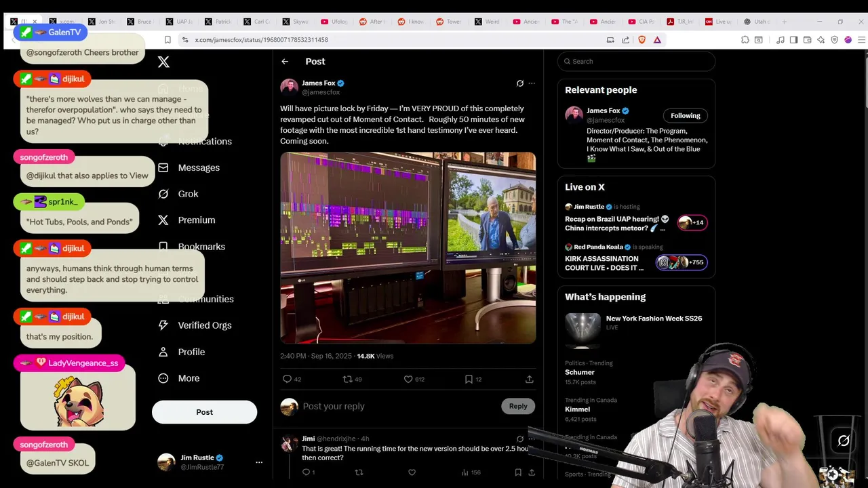The image size is (868, 488).
Task: Open James Fox's name in Relevant people
Action: pos(603,110)
